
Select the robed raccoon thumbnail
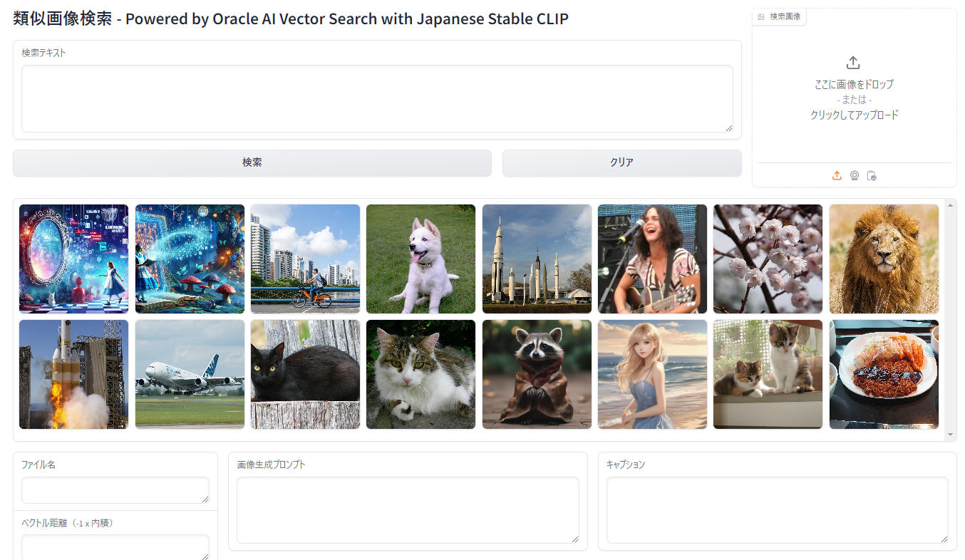[537, 374]
